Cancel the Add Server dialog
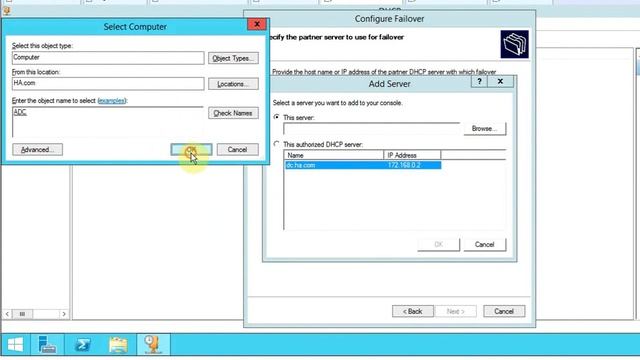This screenshot has width=640, height=360. click(x=484, y=244)
